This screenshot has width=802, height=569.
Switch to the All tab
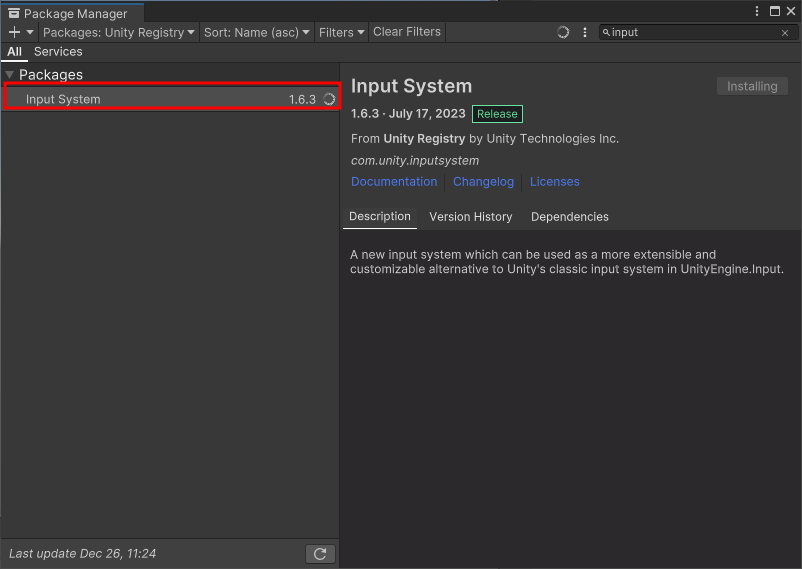coord(14,52)
